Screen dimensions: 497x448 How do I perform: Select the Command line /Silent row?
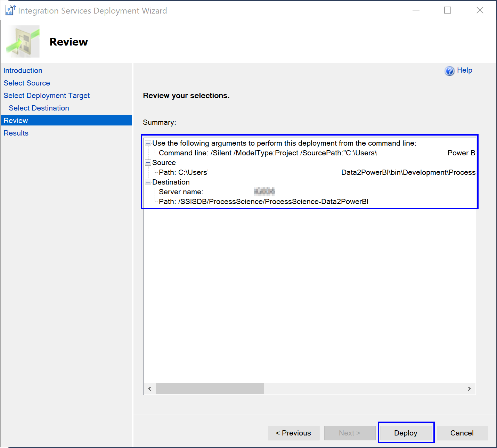[317, 153]
